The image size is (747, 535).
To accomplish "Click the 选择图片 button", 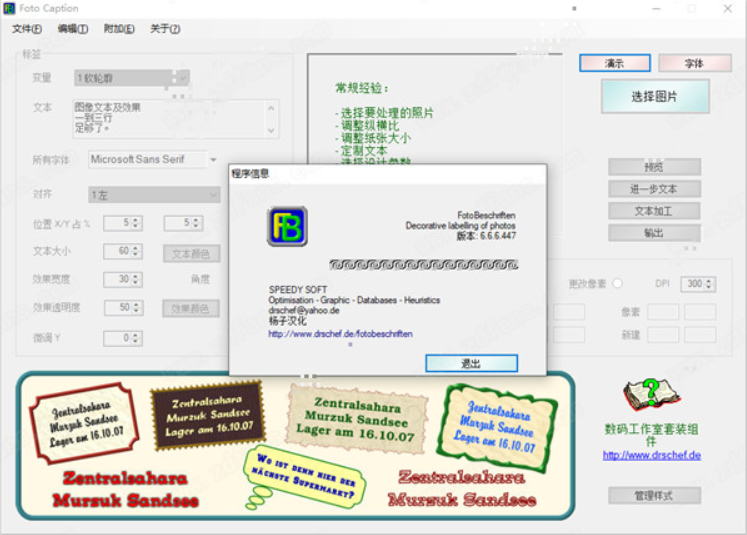I will (x=655, y=96).
